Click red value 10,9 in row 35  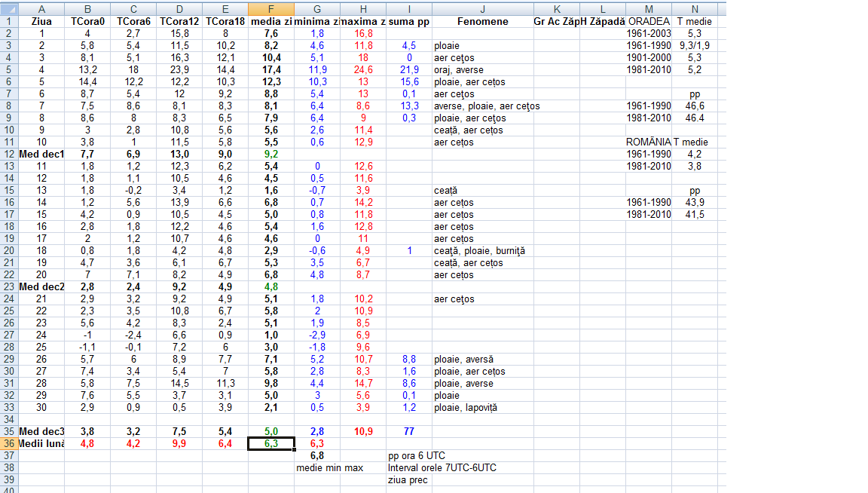point(363,431)
